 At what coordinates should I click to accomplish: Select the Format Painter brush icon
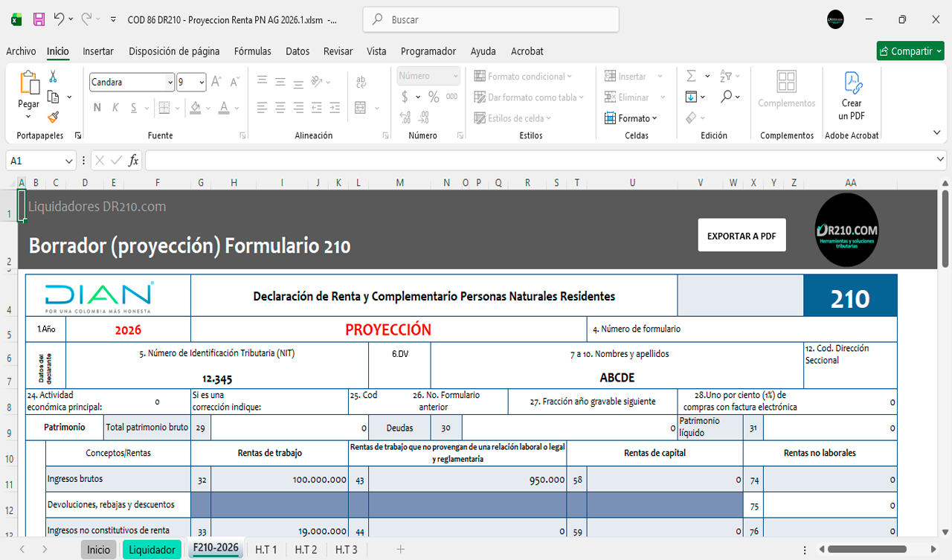coord(53,117)
